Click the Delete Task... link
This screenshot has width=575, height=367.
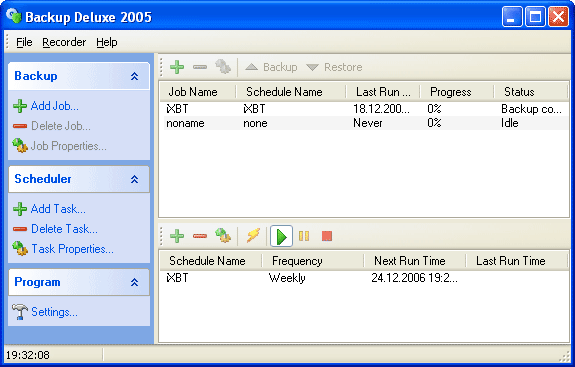click(x=65, y=229)
